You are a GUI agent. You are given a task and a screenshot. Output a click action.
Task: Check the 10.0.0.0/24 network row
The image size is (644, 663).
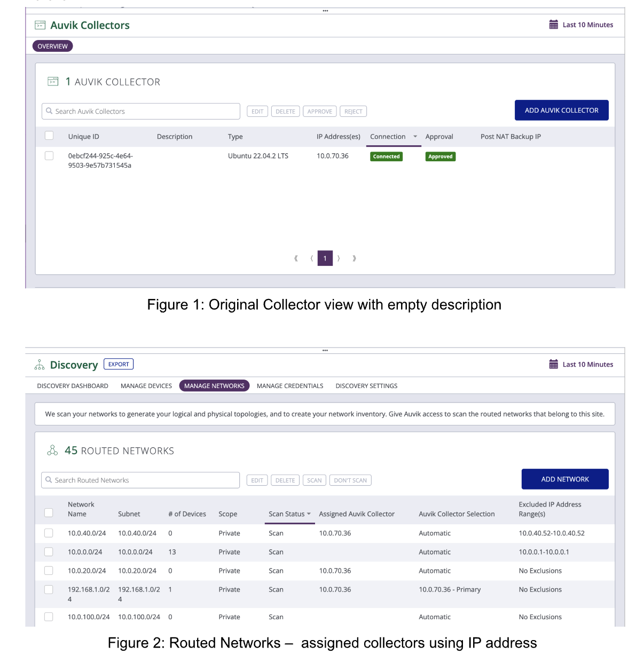pos(49,551)
